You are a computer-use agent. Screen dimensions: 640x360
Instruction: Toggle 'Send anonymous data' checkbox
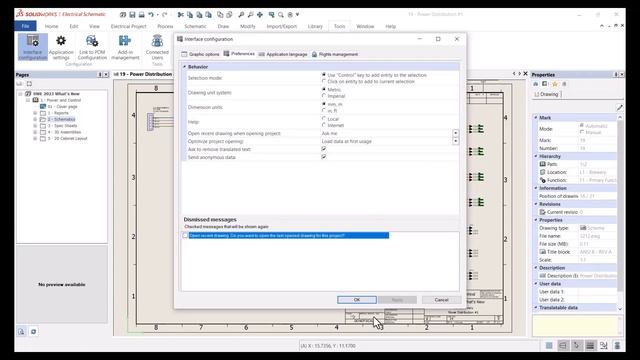pos(324,157)
